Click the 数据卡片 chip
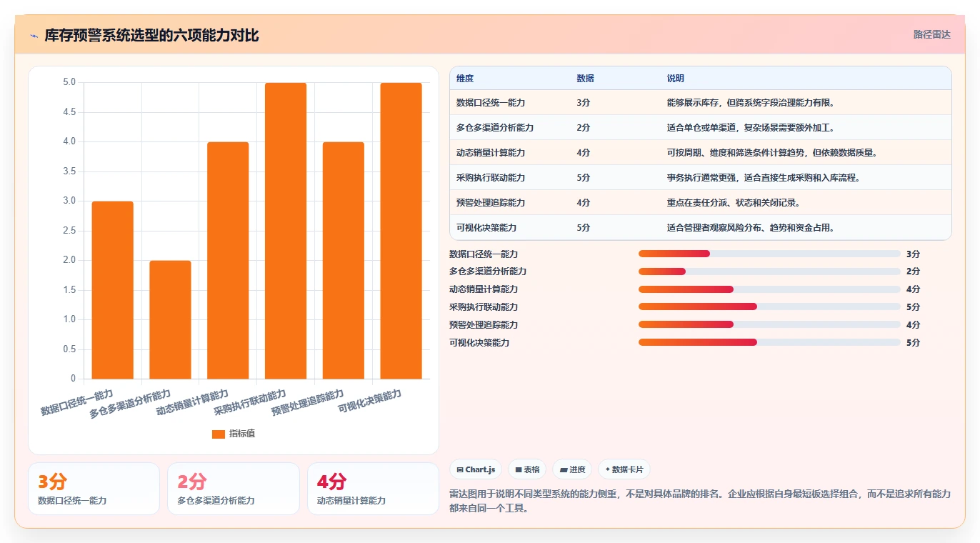 click(624, 469)
